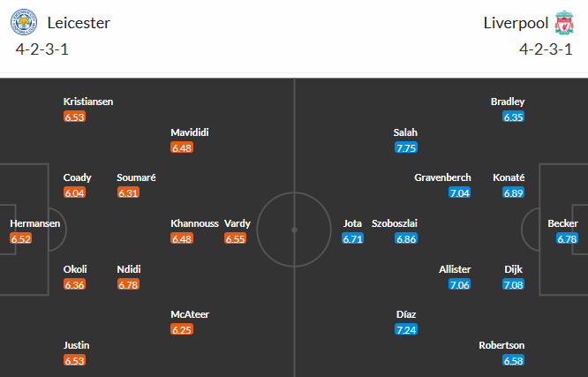Click Ndidi's 6.78 rating badge
This screenshot has height=377, width=588.
[x=128, y=284]
